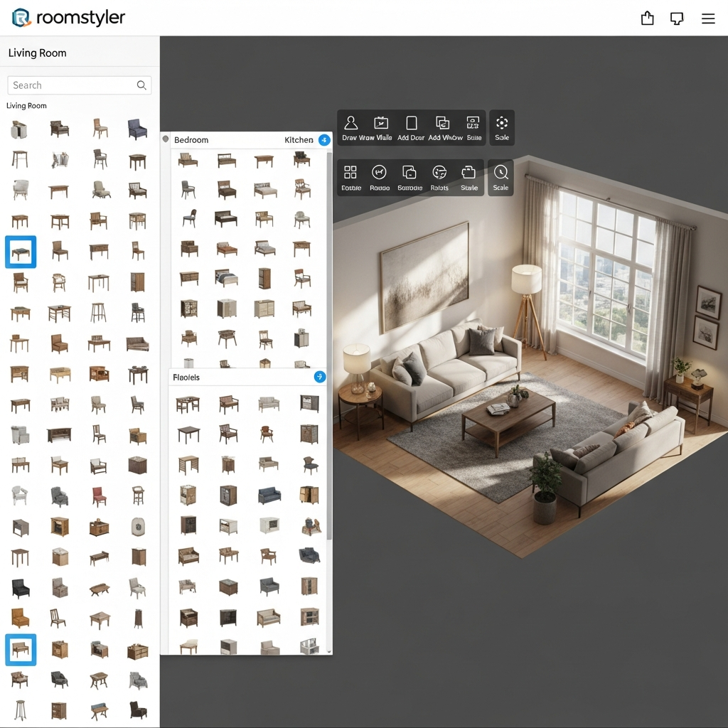Switch to the Kitchen tab

[299, 140]
